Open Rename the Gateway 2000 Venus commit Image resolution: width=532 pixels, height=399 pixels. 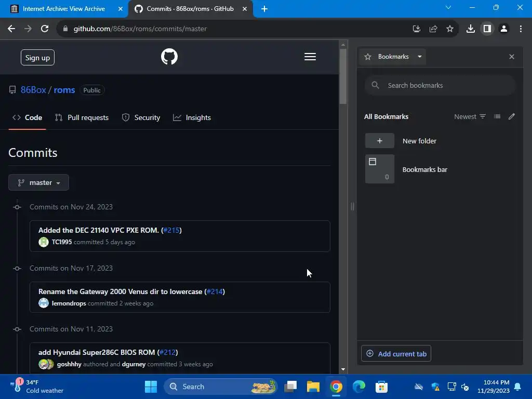pos(120,291)
